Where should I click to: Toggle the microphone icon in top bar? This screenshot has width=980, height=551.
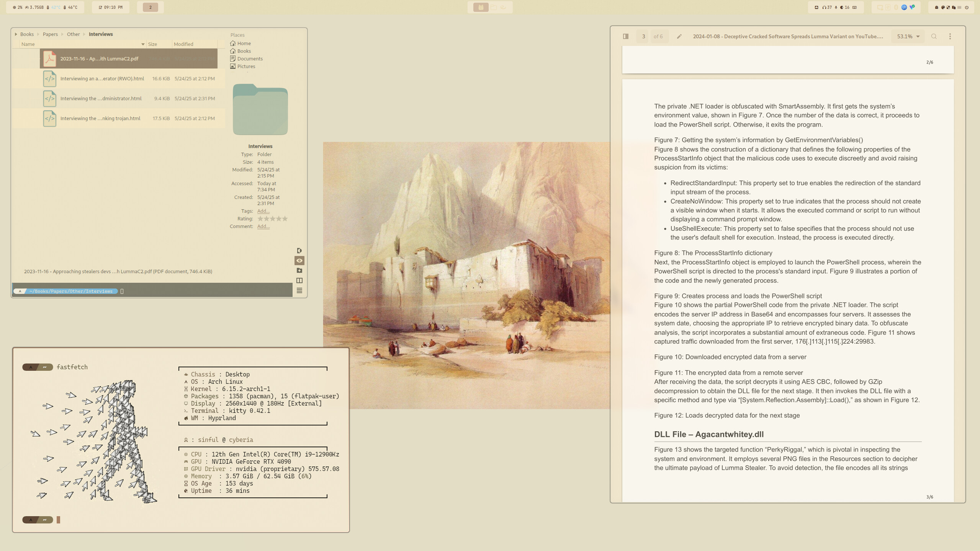tap(836, 7)
